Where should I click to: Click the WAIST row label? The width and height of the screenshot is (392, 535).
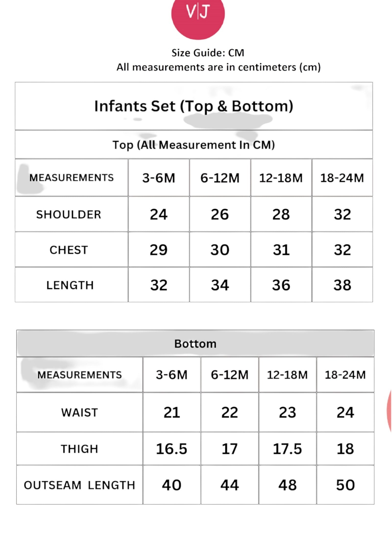[x=80, y=412]
